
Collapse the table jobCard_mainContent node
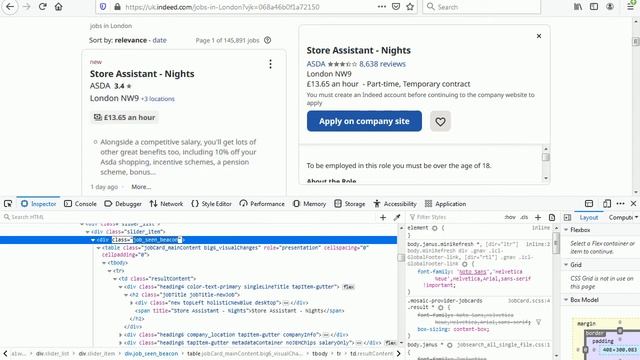pos(98,248)
